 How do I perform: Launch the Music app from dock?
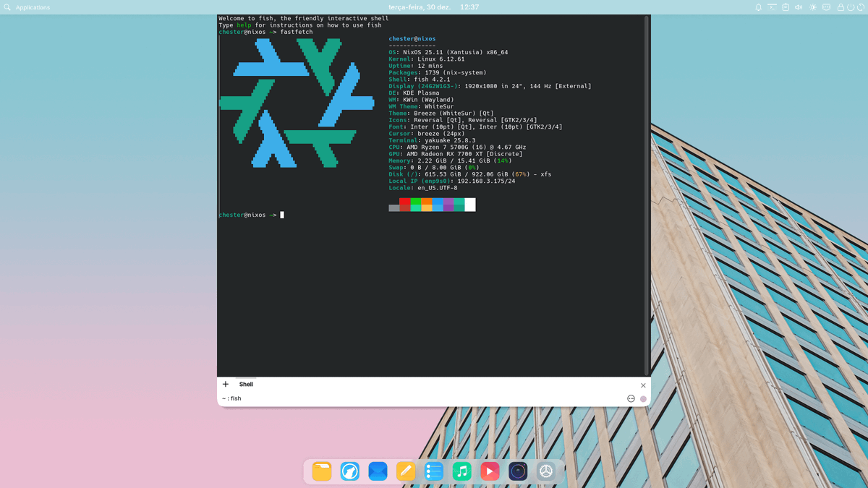coord(461,471)
